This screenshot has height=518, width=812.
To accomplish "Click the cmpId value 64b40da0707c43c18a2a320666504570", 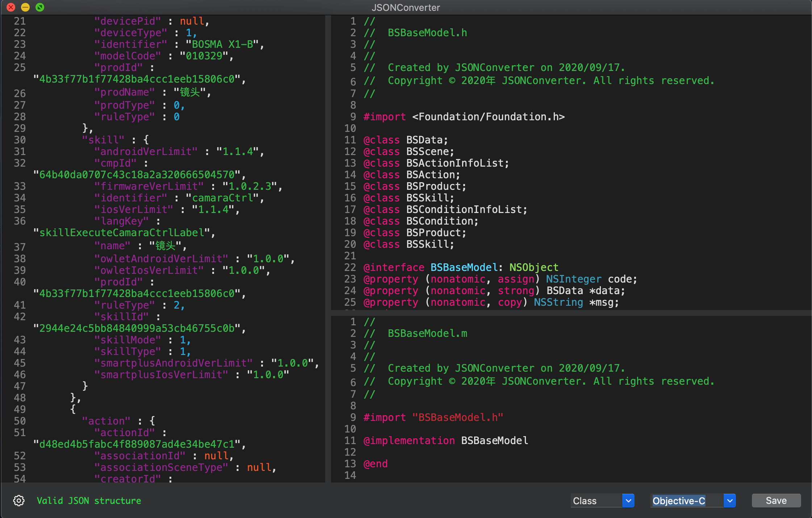I will (137, 175).
